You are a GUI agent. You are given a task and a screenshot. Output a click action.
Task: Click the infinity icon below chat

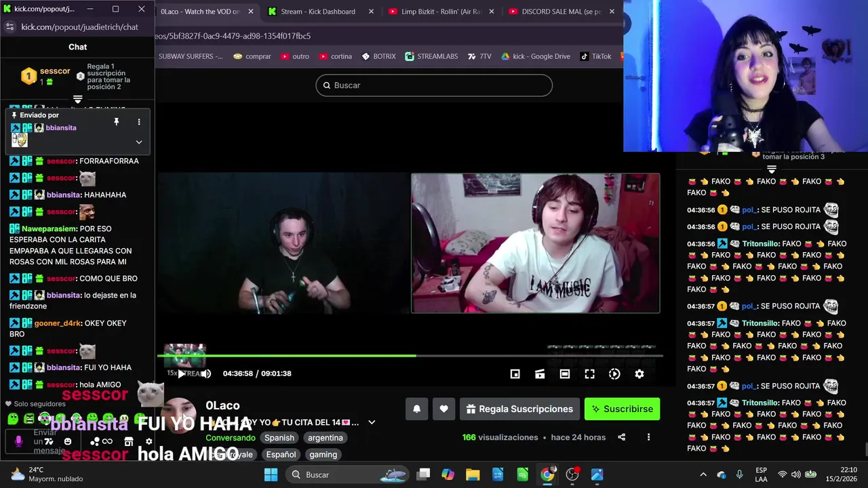click(x=107, y=441)
